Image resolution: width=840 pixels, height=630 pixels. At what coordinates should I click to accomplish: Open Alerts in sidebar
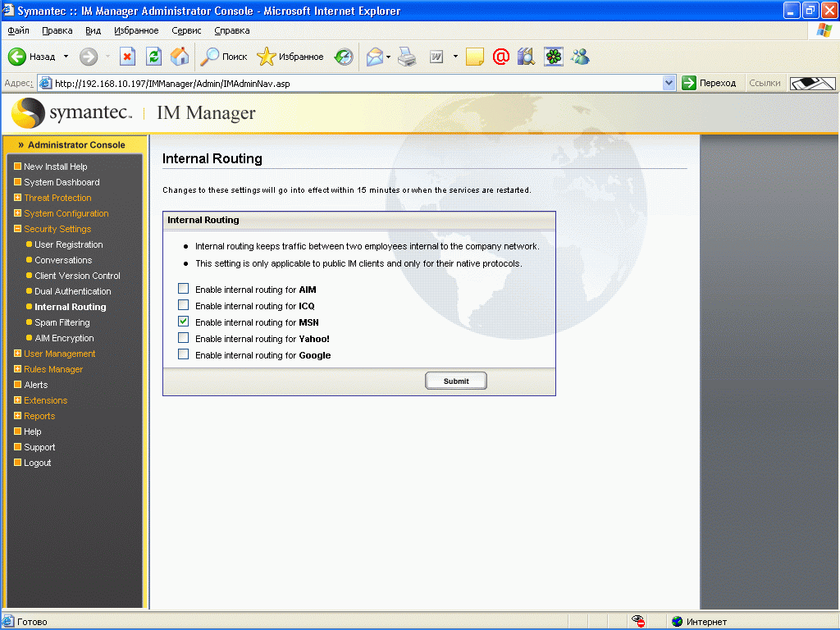pyautogui.click(x=36, y=385)
